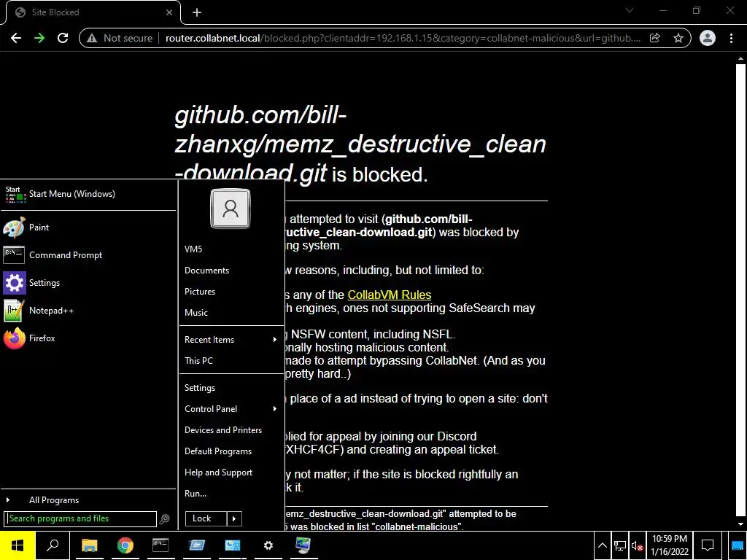Image resolution: width=747 pixels, height=560 pixels.
Task: Launch Start Menu (Windows) entry
Action: 88,194
